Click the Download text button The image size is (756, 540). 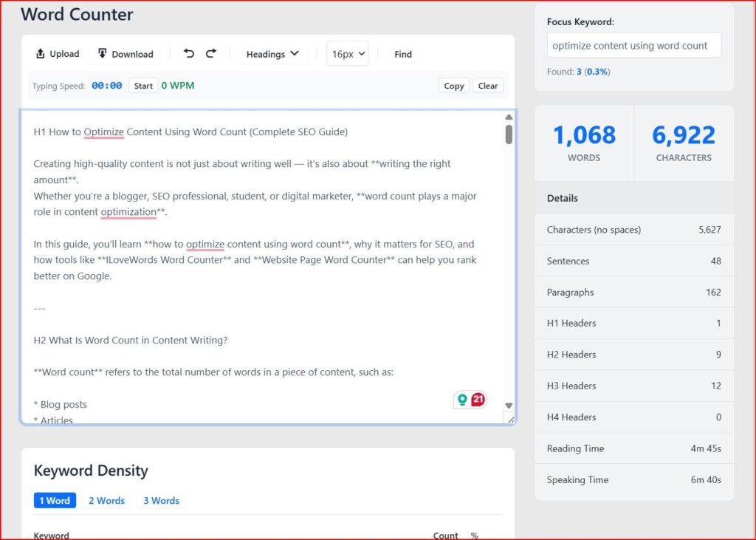pos(126,54)
